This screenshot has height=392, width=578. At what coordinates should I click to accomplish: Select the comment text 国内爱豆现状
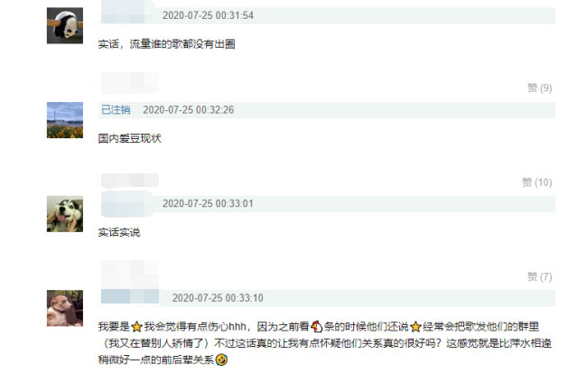click(x=130, y=139)
